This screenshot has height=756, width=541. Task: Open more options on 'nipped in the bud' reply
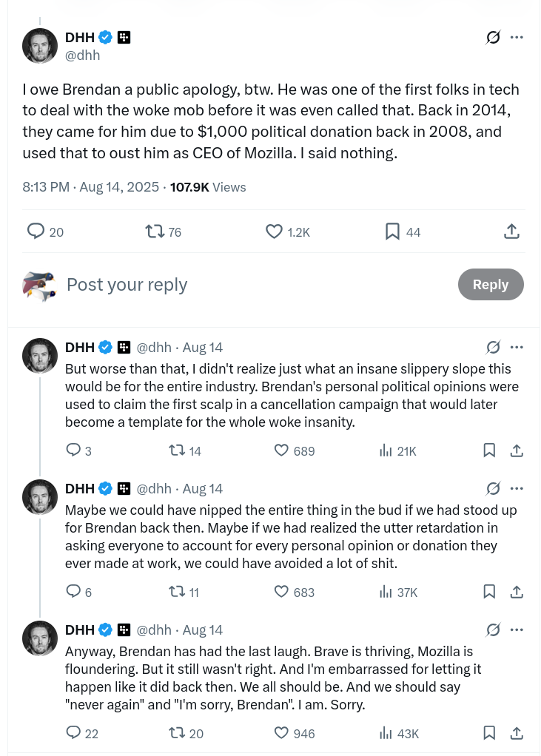click(x=517, y=488)
